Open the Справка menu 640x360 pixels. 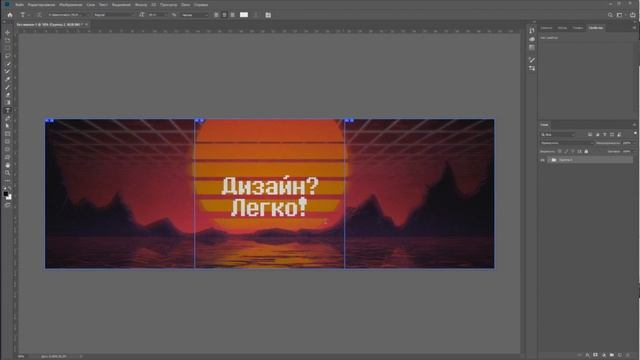point(201,4)
